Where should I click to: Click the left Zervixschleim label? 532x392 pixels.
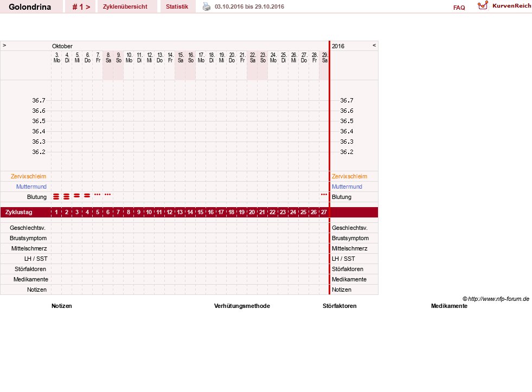click(29, 176)
